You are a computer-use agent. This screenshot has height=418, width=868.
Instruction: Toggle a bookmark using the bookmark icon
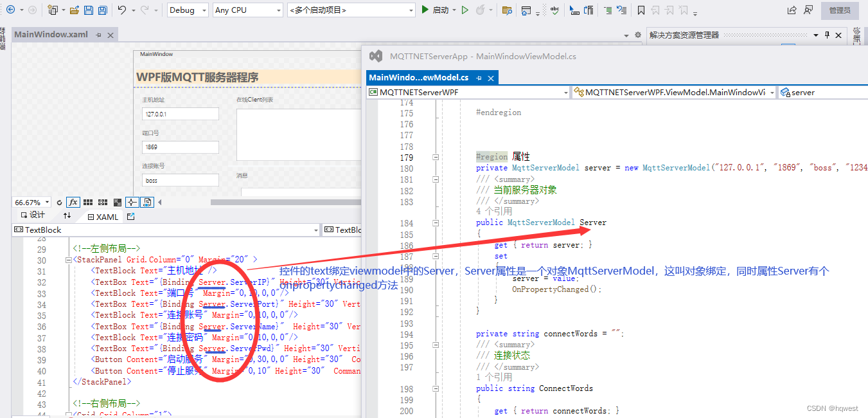641,10
